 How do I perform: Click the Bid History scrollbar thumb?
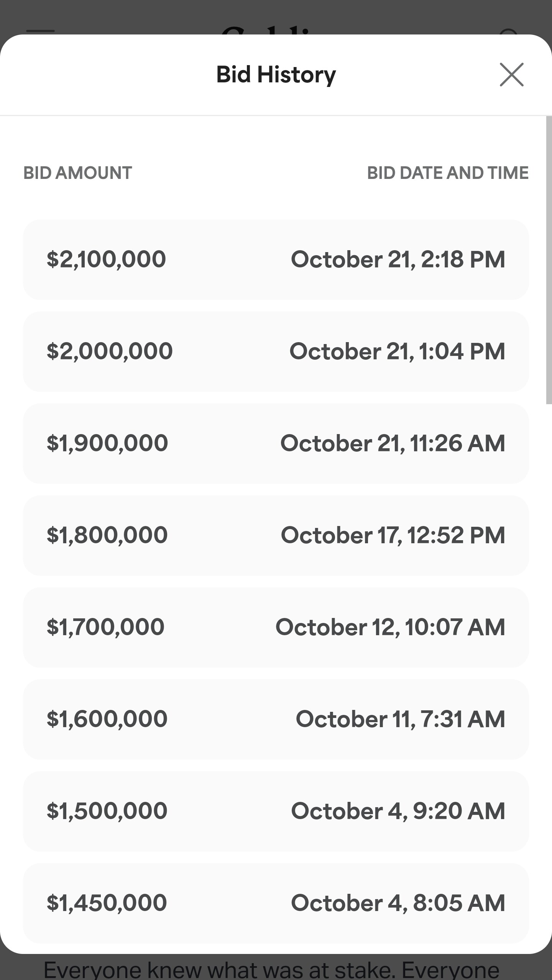(x=549, y=261)
